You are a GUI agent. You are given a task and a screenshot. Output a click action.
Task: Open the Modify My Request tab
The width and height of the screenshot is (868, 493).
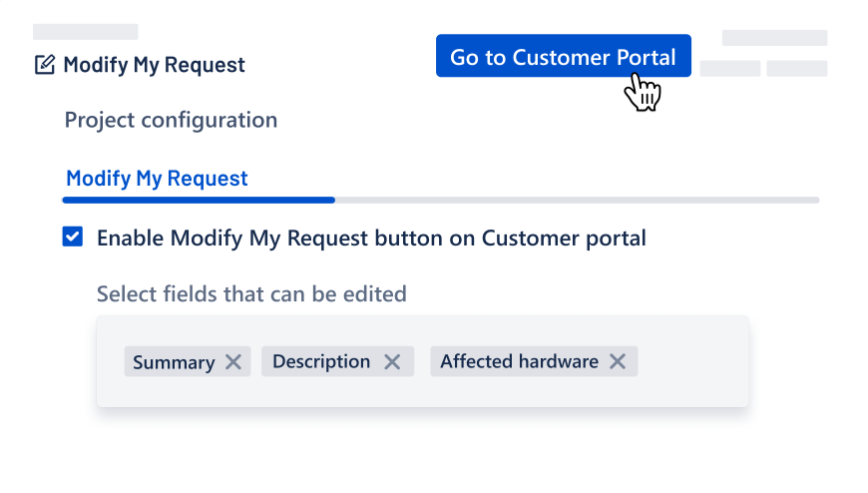pos(157,179)
